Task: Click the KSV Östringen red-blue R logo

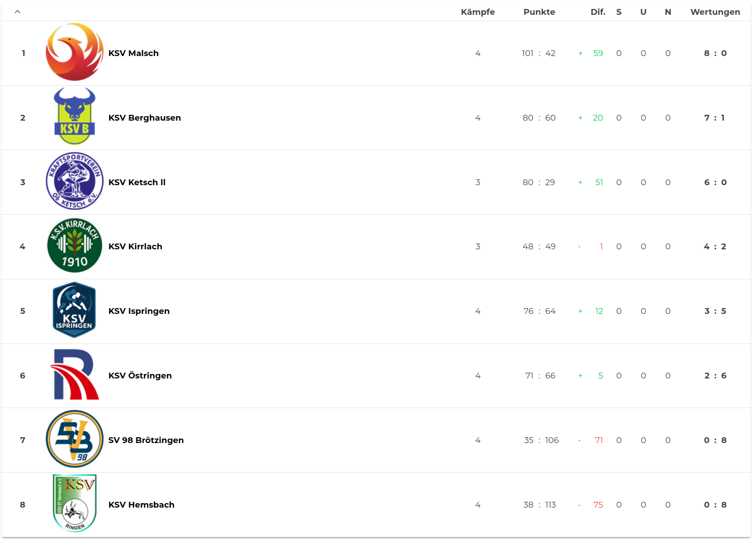Action: [74, 375]
